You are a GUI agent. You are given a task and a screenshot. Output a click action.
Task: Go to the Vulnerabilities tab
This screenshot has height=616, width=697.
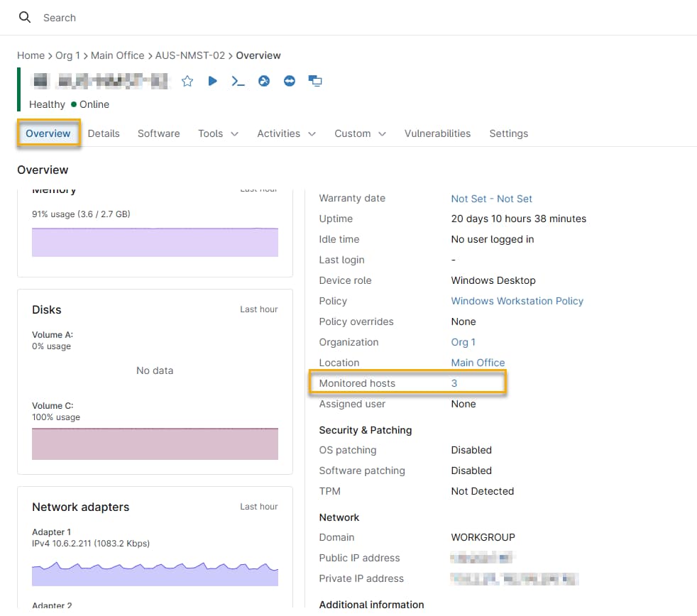click(437, 133)
